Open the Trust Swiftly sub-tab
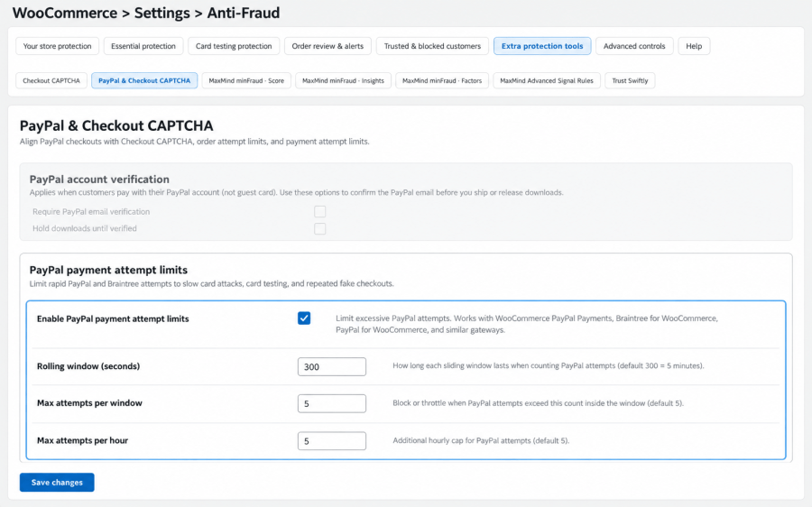 pyautogui.click(x=630, y=81)
